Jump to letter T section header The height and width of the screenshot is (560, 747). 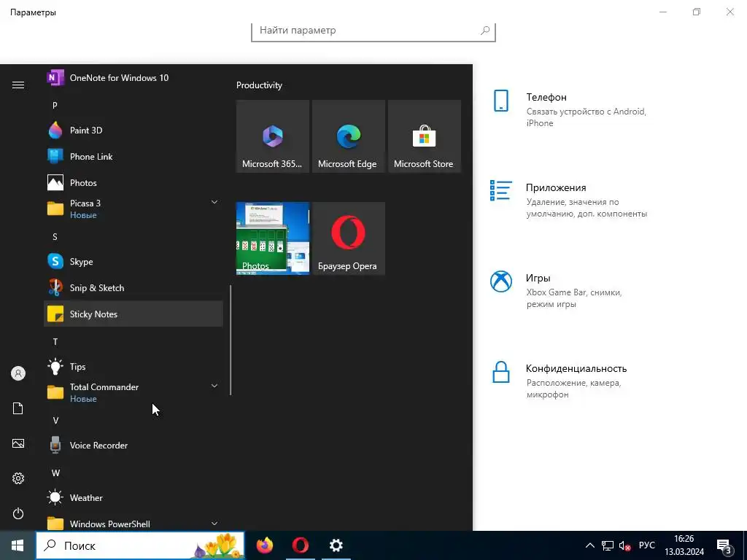pos(55,341)
